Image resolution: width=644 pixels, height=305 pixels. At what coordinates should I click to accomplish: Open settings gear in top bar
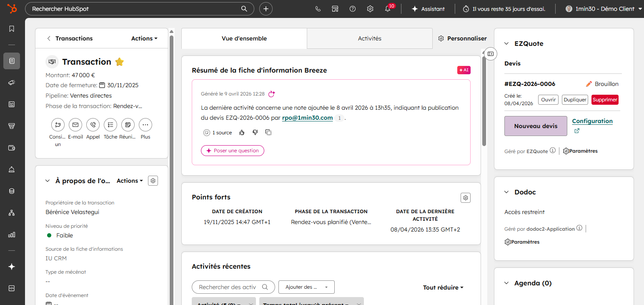[370, 9]
